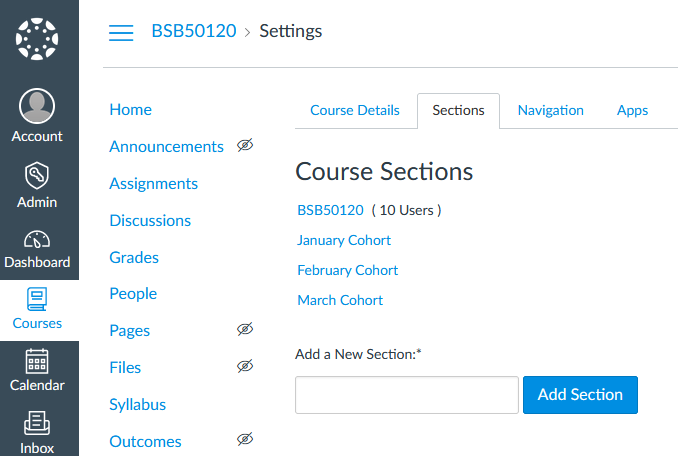Open the Apps tab
This screenshot has height=456, width=678.
[632, 111]
